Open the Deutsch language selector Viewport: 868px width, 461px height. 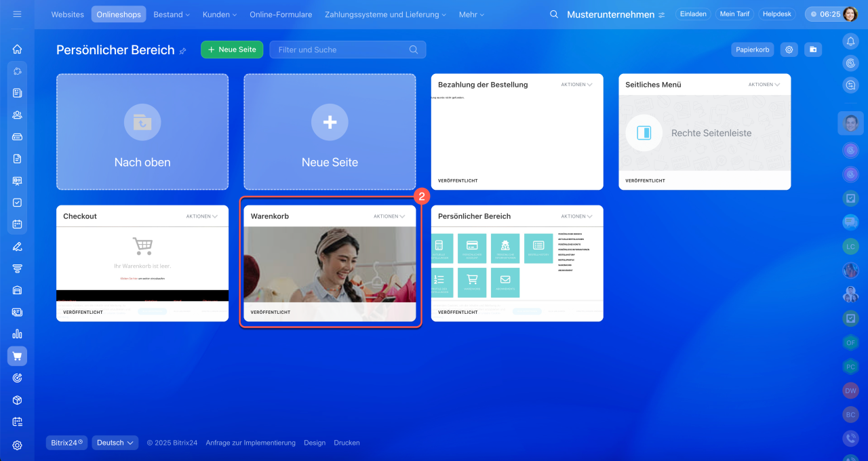115,443
